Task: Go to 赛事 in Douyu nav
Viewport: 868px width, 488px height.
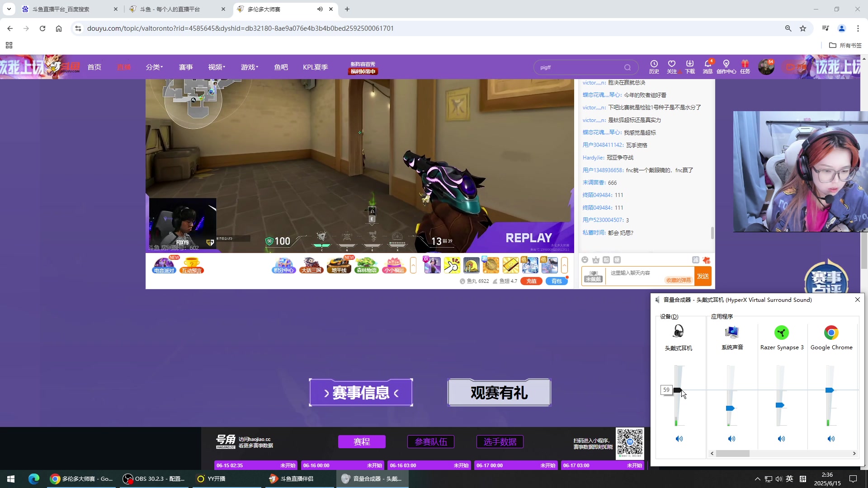Action: [x=186, y=67]
